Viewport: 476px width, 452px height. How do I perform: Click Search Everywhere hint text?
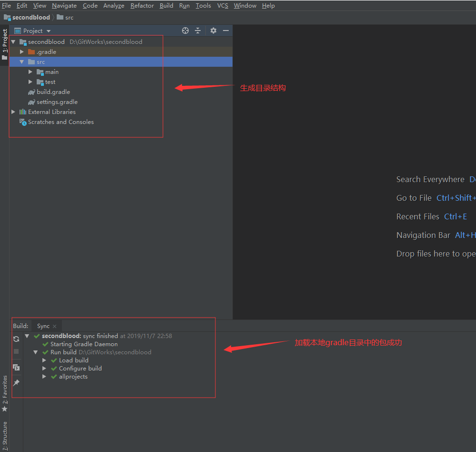(x=430, y=180)
